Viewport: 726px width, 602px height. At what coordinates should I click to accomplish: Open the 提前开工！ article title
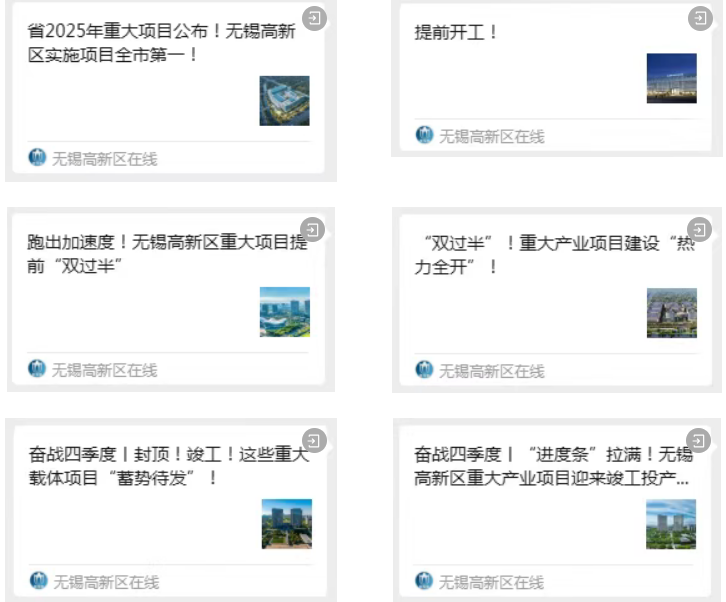pyautogui.click(x=456, y=32)
